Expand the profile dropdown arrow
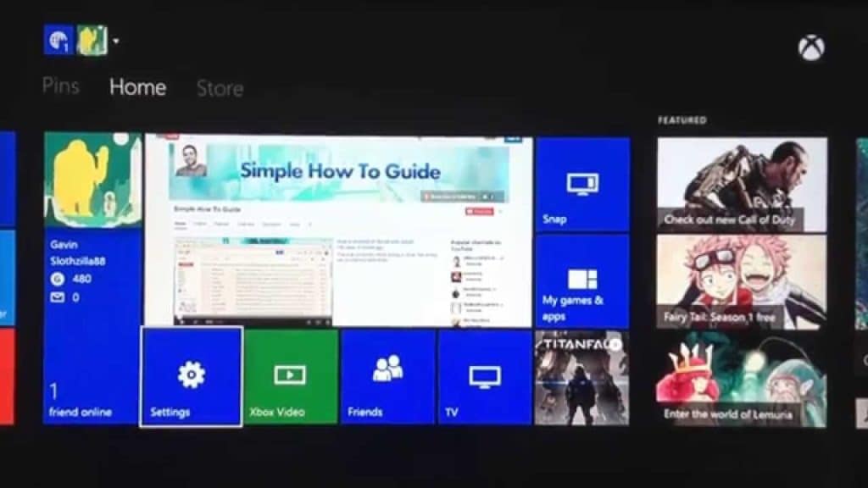This screenshot has height=488, width=868. [x=115, y=41]
